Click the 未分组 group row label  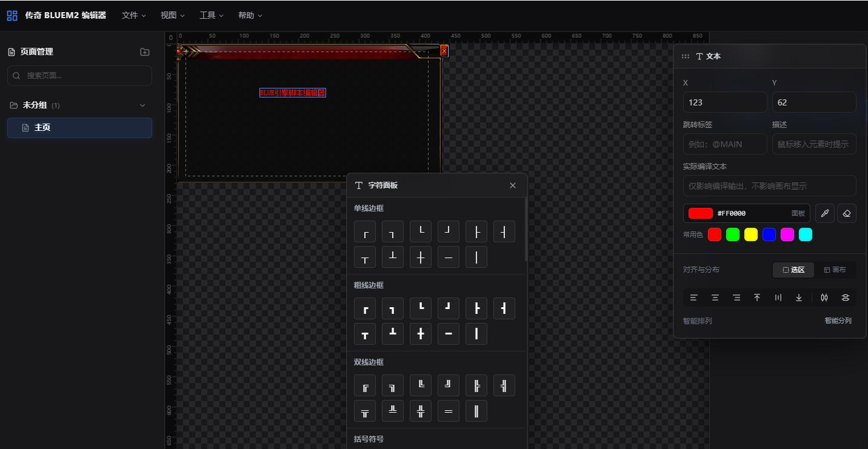(x=35, y=105)
